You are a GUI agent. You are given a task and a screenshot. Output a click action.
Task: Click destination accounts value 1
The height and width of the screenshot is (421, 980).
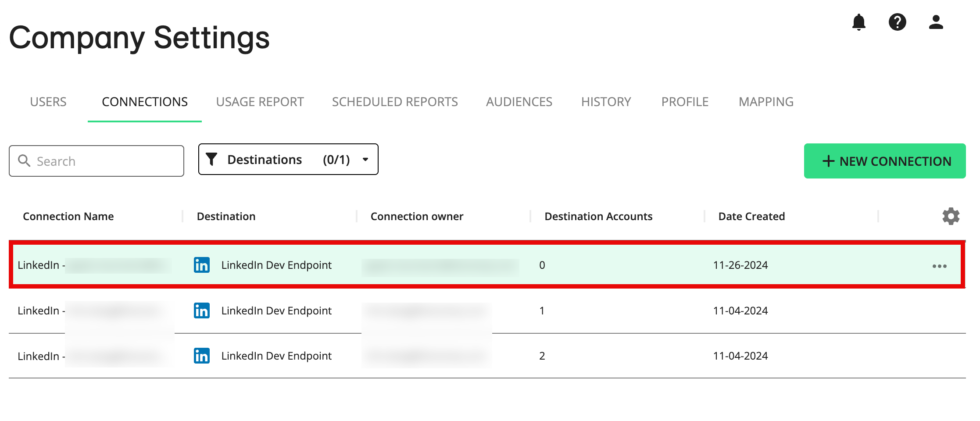542,310
